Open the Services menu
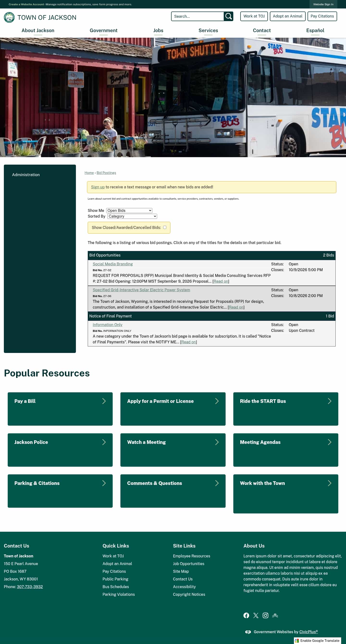The height and width of the screenshot is (644, 346). coord(208,30)
